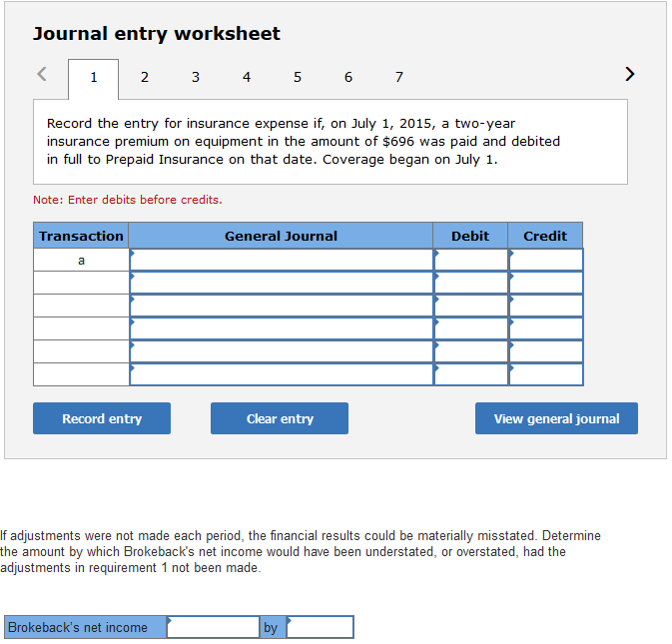Click Credit field in fifth row
The height and width of the screenshot is (644, 672).
[546, 351]
